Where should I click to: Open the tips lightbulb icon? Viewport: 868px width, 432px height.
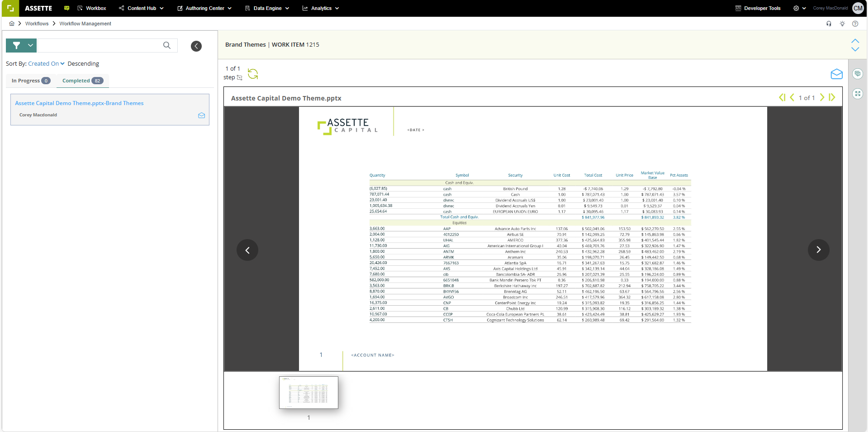(x=842, y=24)
